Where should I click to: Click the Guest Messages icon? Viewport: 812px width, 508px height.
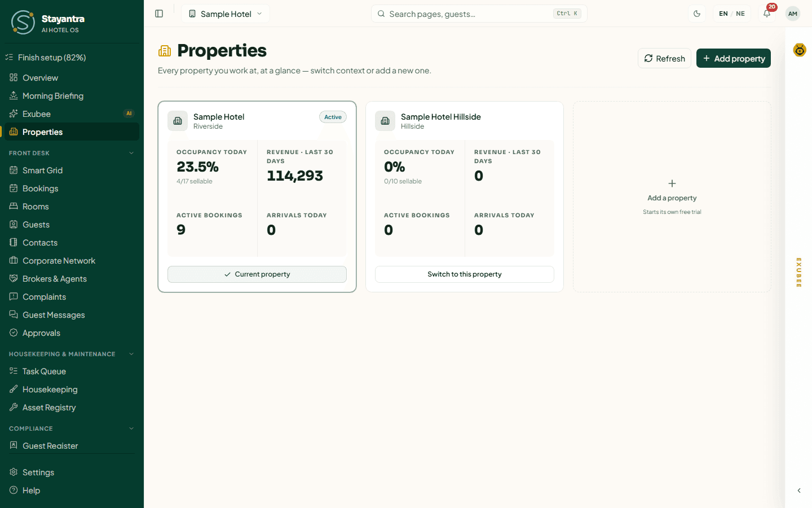point(14,314)
